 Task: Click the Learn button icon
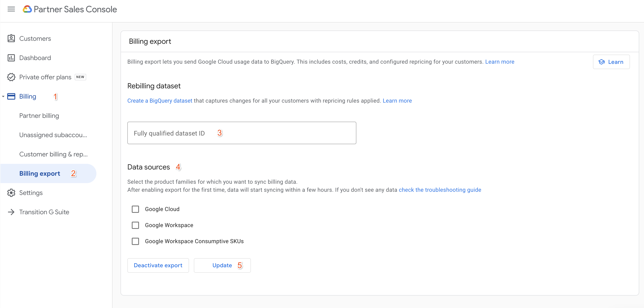pyautogui.click(x=602, y=62)
